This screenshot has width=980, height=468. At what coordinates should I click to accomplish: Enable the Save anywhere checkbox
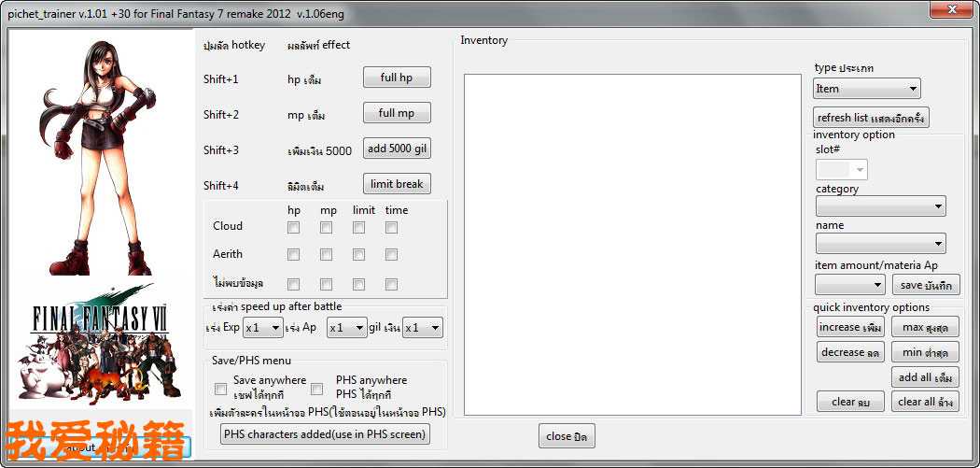pos(221,388)
